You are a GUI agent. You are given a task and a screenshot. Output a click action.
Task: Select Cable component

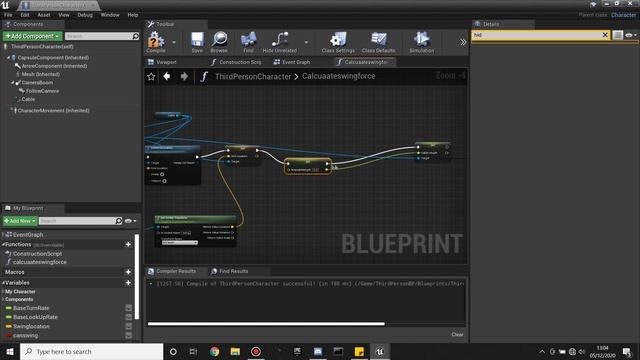click(28, 99)
